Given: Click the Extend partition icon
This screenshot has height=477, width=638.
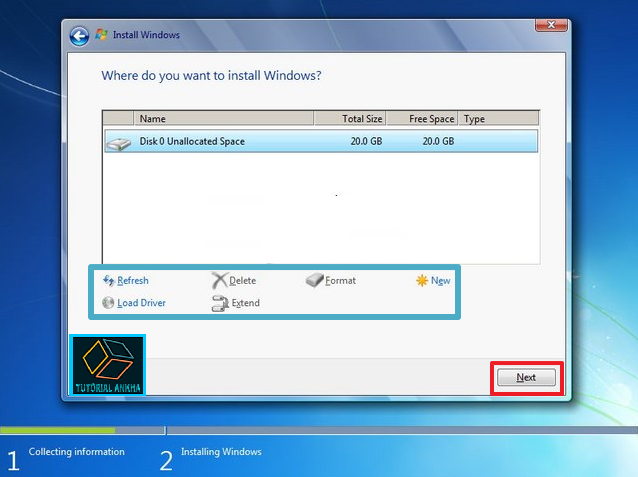Looking at the screenshot, I should coord(220,303).
